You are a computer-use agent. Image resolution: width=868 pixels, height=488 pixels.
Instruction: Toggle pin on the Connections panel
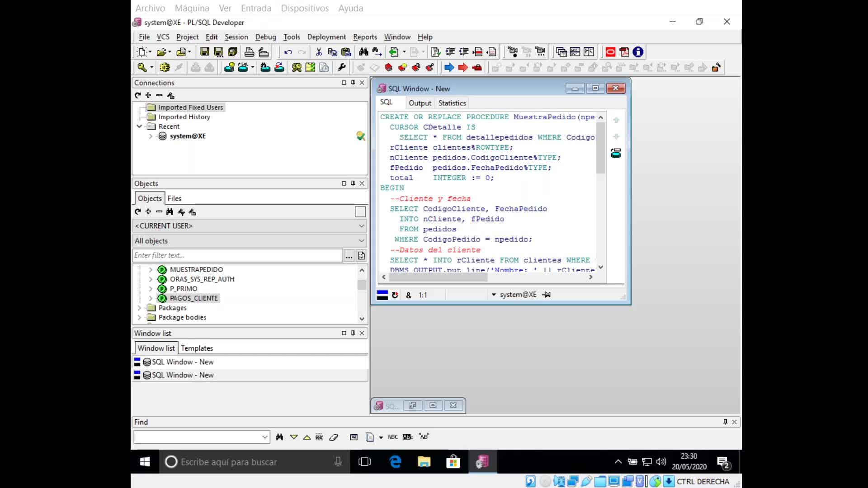[353, 83]
